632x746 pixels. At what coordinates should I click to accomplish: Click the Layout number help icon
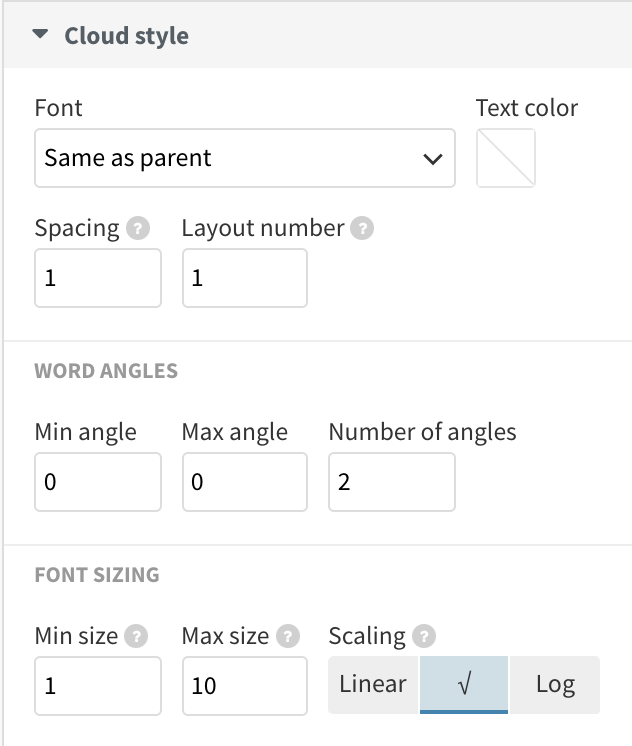pos(362,228)
